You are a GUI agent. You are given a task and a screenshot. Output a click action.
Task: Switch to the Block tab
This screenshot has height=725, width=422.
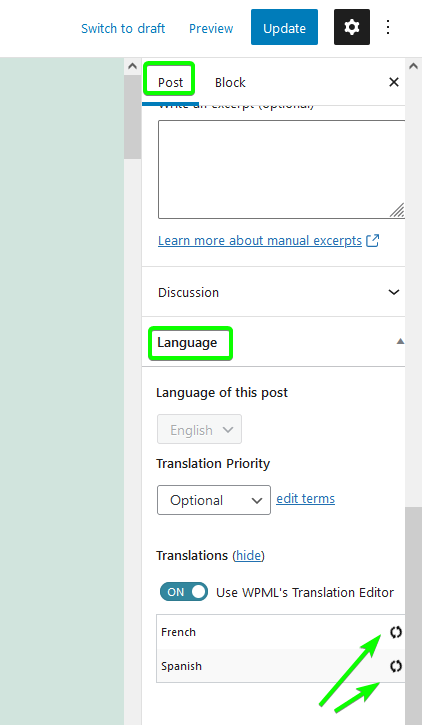[230, 82]
